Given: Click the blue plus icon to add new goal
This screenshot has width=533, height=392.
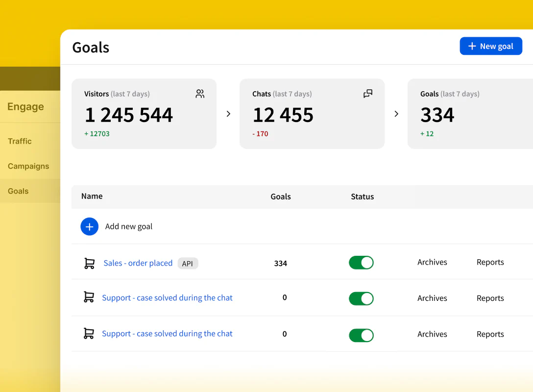Looking at the screenshot, I should click(89, 226).
